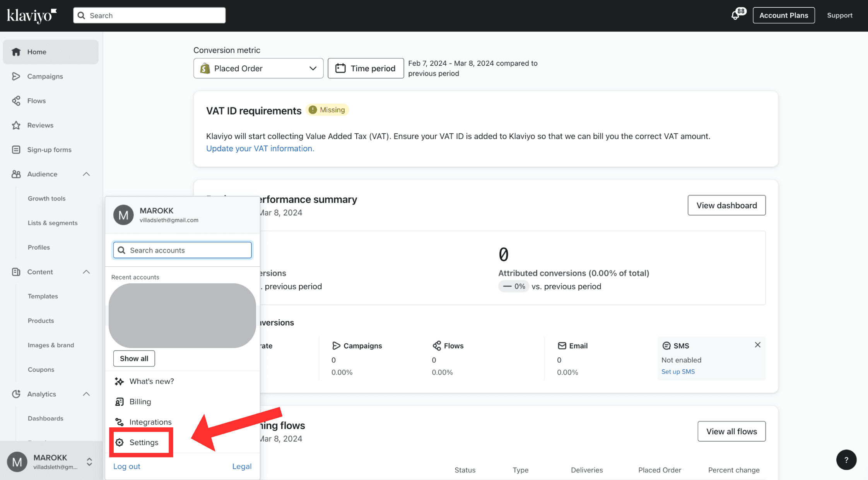Click the Integrations icon in account menu
868x480 pixels.
(x=119, y=422)
